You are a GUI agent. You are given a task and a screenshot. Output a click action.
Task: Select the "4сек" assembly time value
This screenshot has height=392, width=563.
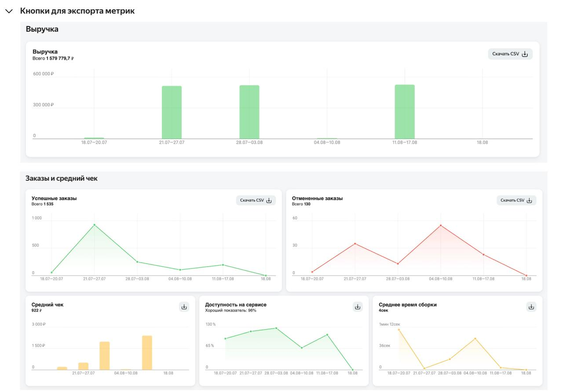pyautogui.click(x=384, y=311)
